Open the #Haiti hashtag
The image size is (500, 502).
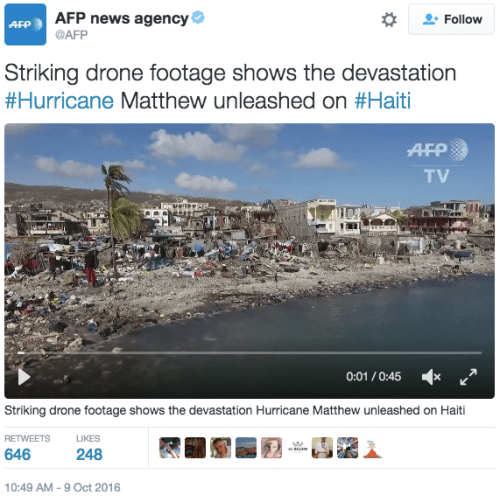pyautogui.click(x=383, y=101)
